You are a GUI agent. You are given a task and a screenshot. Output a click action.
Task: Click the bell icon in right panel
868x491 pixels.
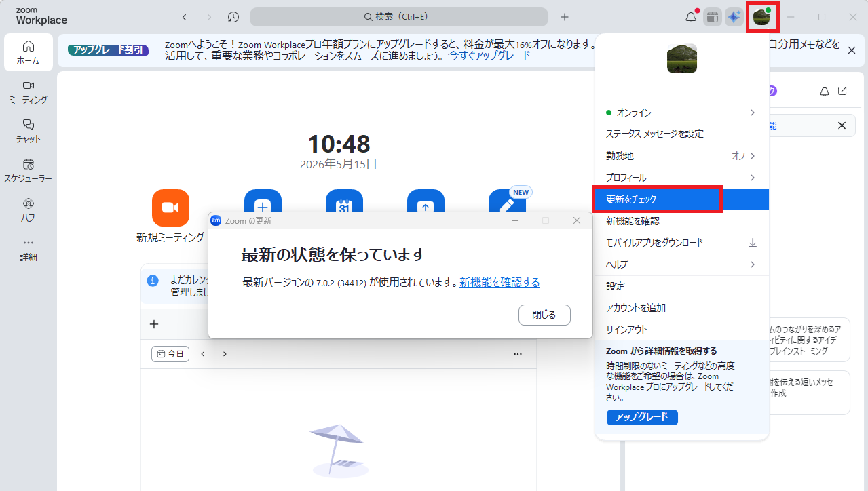point(825,91)
